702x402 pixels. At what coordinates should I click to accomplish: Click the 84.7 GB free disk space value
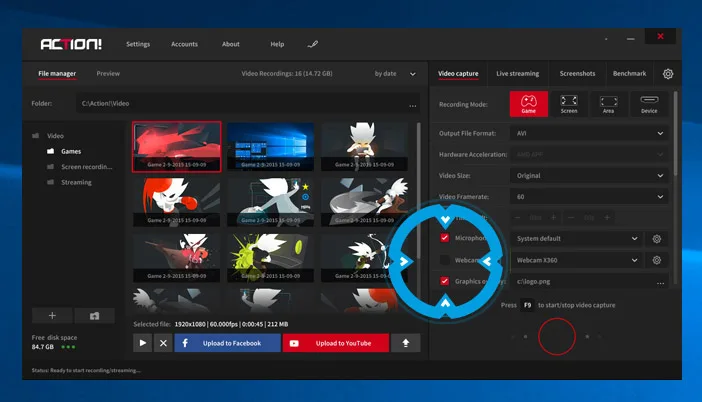click(x=43, y=346)
